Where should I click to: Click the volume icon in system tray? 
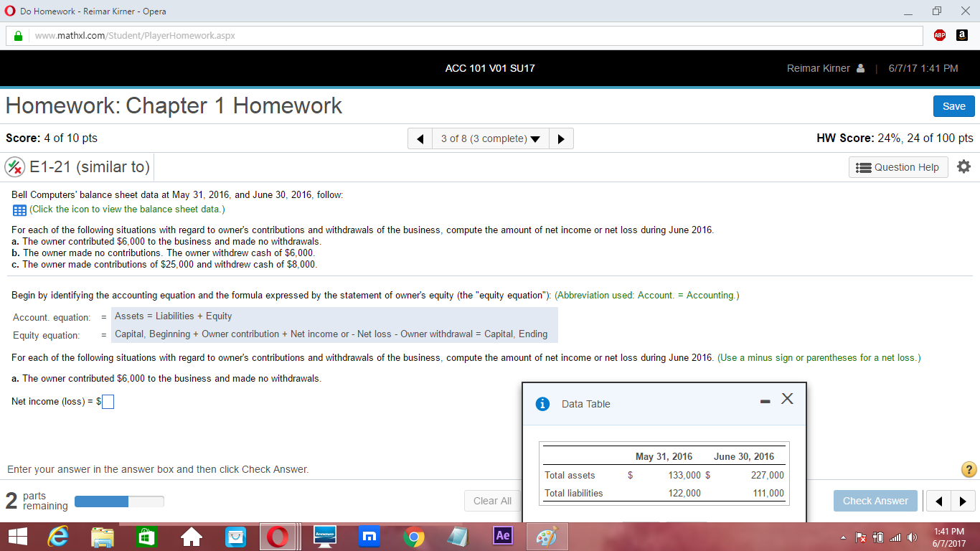[912, 537]
